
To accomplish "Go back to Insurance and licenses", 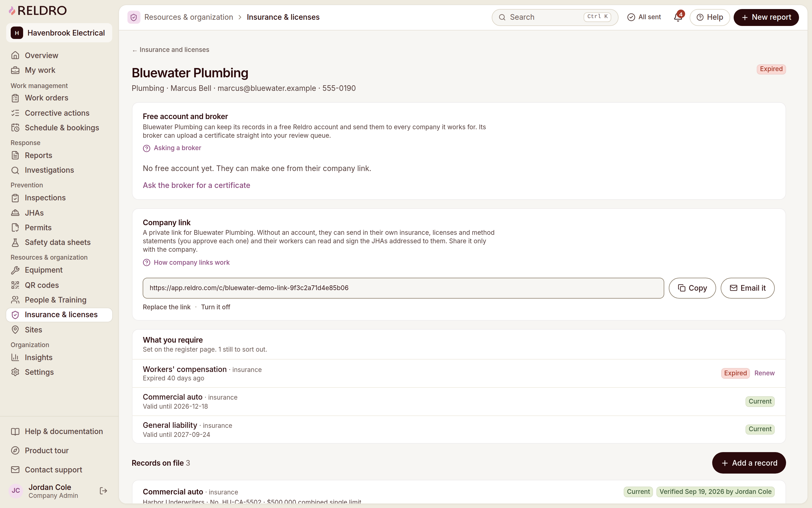I will point(171,50).
